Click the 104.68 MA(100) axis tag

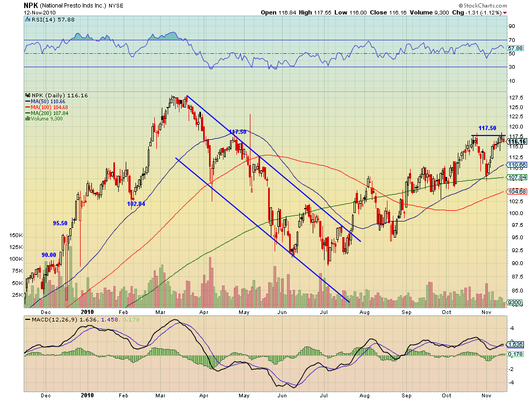click(x=517, y=191)
